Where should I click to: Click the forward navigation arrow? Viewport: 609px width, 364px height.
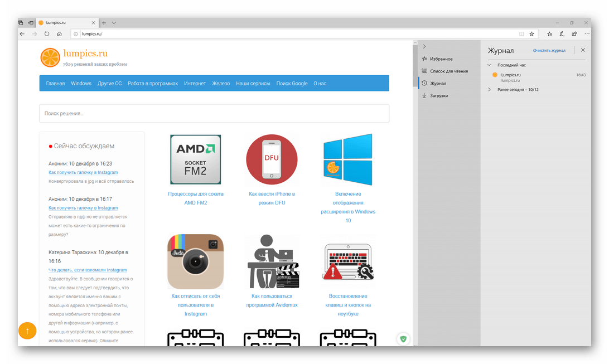click(x=35, y=34)
